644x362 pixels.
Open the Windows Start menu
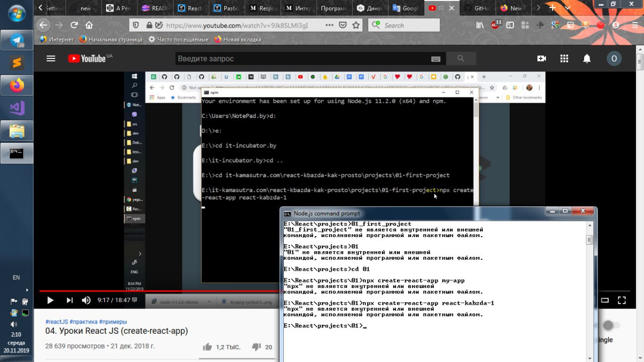coord(16,12)
